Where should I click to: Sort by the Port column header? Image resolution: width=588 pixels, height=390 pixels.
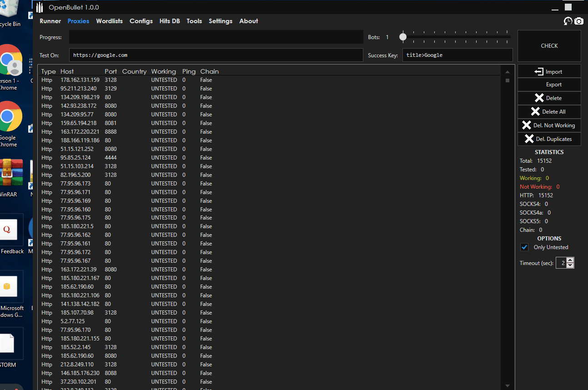click(x=111, y=71)
